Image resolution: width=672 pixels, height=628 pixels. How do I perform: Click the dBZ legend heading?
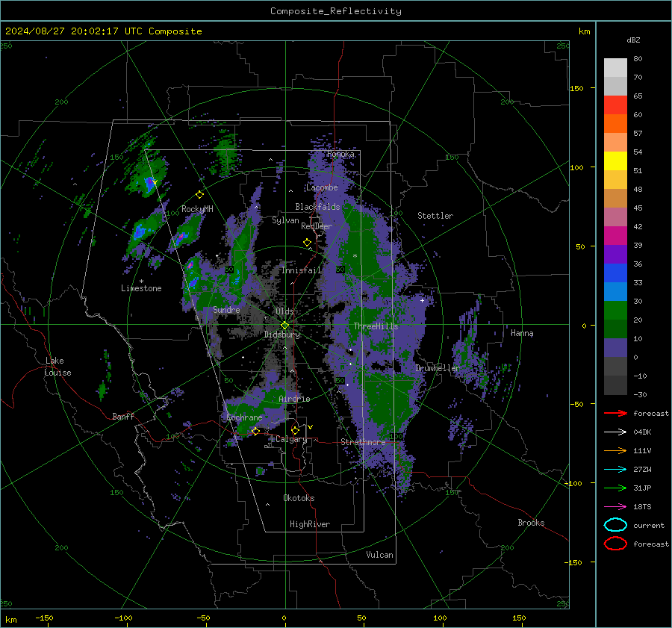[633, 40]
